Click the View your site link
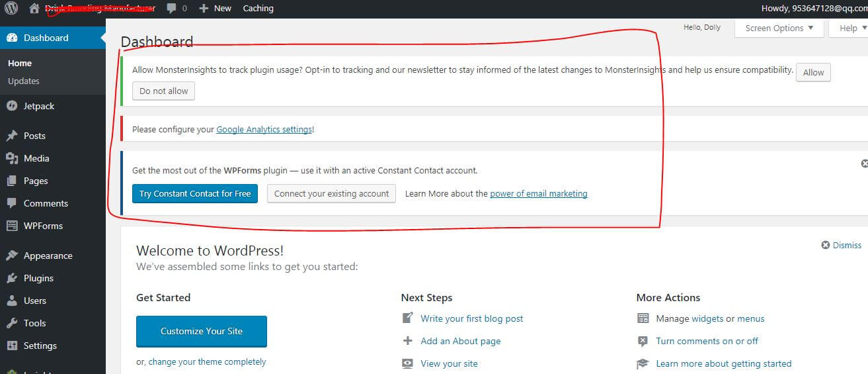Viewport: 868px width, 374px height. point(449,363)
